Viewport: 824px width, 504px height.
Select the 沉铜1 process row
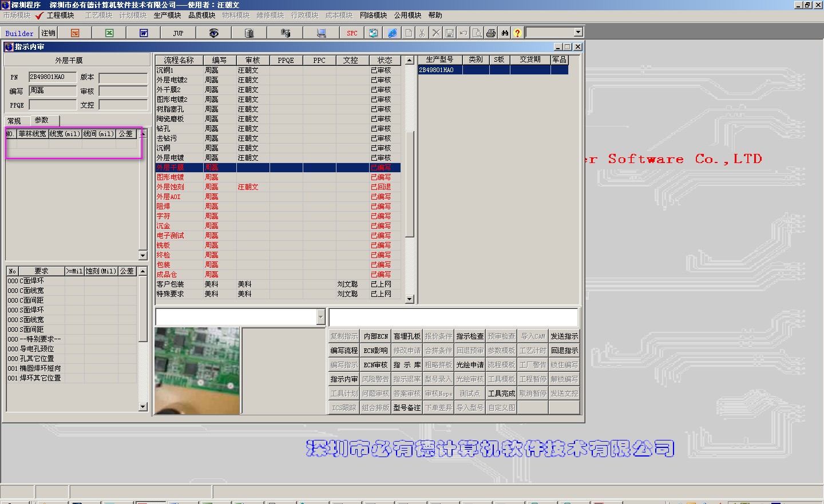pos(278,70)
